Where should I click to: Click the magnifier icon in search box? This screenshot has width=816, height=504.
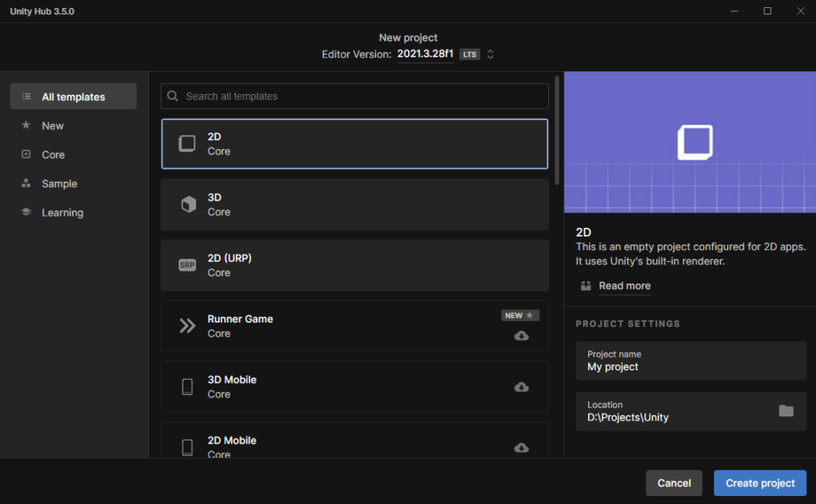[173, 96]
